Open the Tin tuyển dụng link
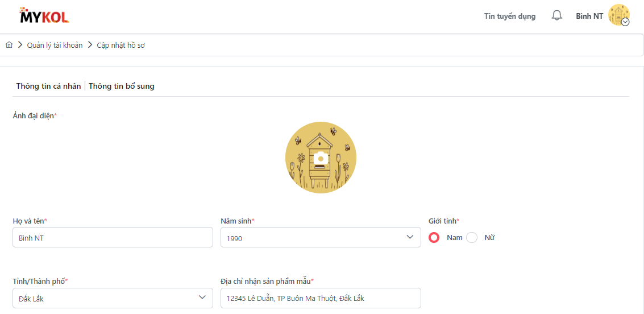Screen dimensions: 644x314 coord(509,16)
